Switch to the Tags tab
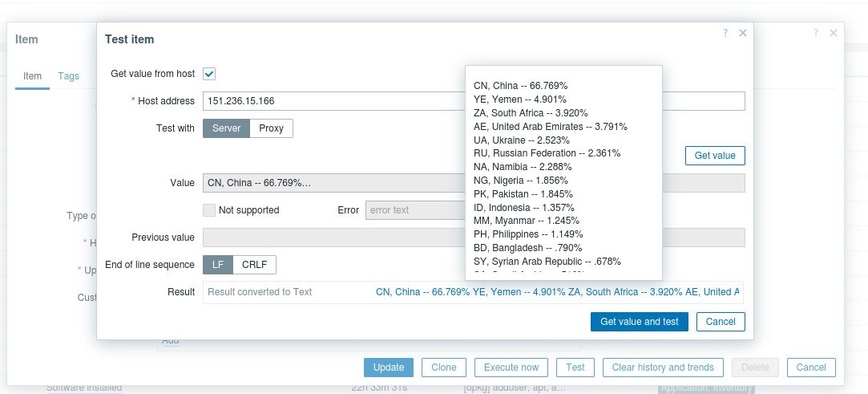Image resolution: width=868 pixels, height=394 pixels. 68,76
